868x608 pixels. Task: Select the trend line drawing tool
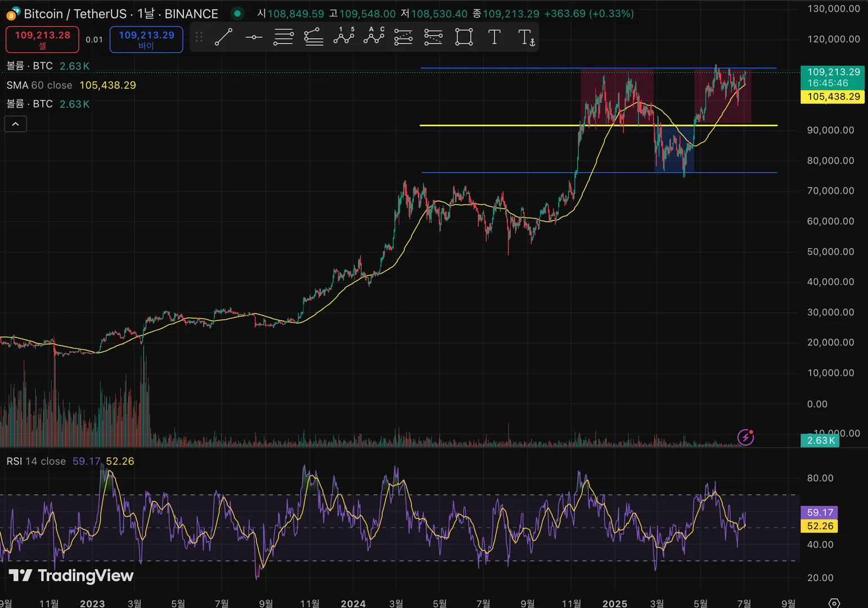coord(223,38)
